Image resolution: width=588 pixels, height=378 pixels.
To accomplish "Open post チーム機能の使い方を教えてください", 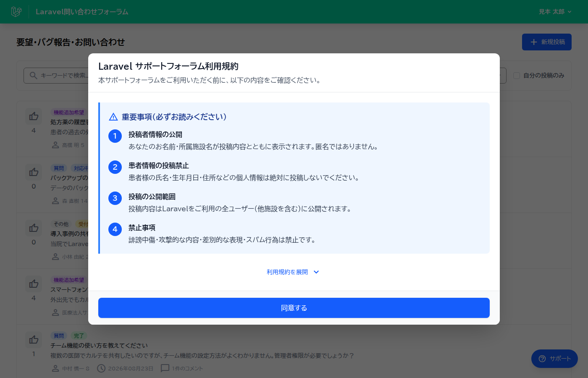I will tap(99, 346).
